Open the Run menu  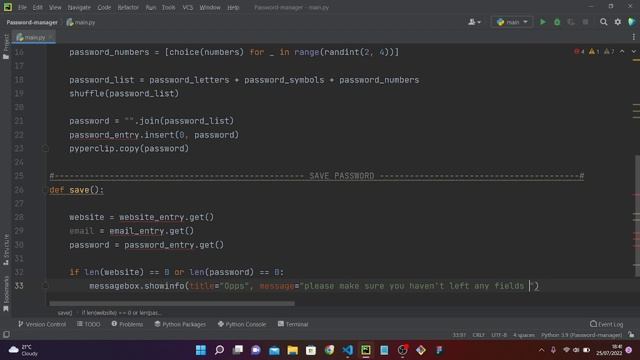151,7
